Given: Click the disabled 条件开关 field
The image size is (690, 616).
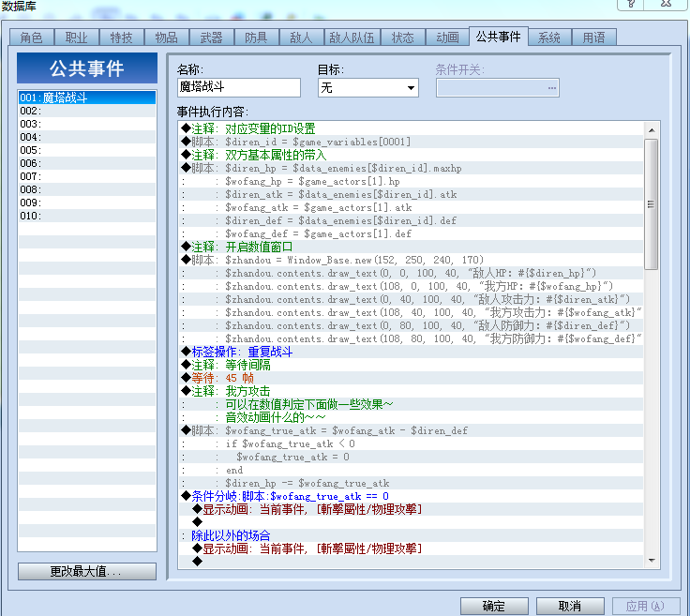Looking at the screenshot, I should tap(497, 87).
